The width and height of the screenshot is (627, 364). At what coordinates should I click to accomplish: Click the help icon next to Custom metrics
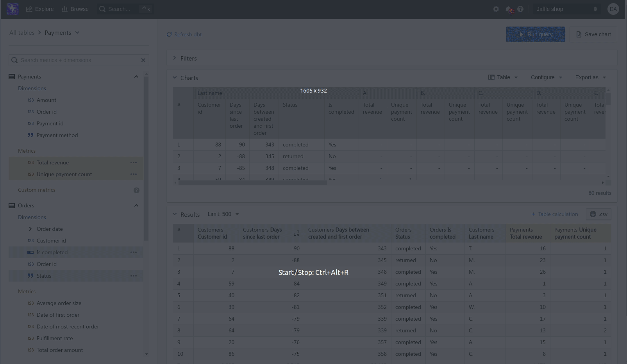[x=136, y=190]
